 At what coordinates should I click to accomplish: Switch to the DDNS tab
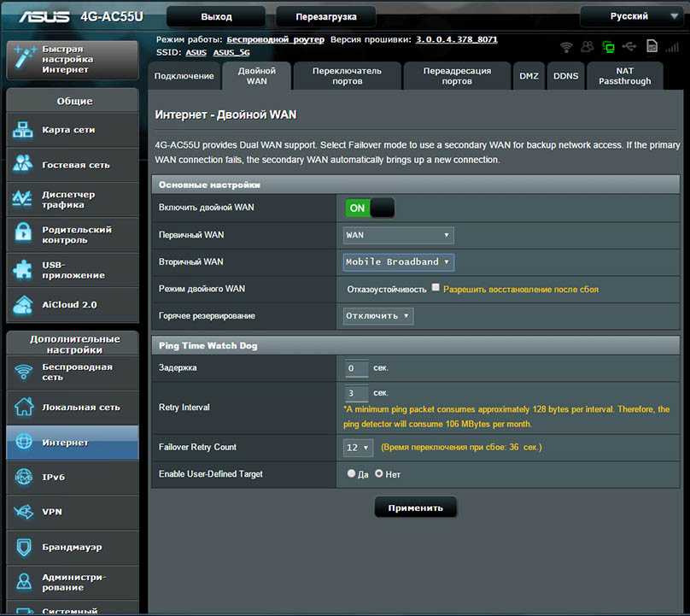pos(566,76)
